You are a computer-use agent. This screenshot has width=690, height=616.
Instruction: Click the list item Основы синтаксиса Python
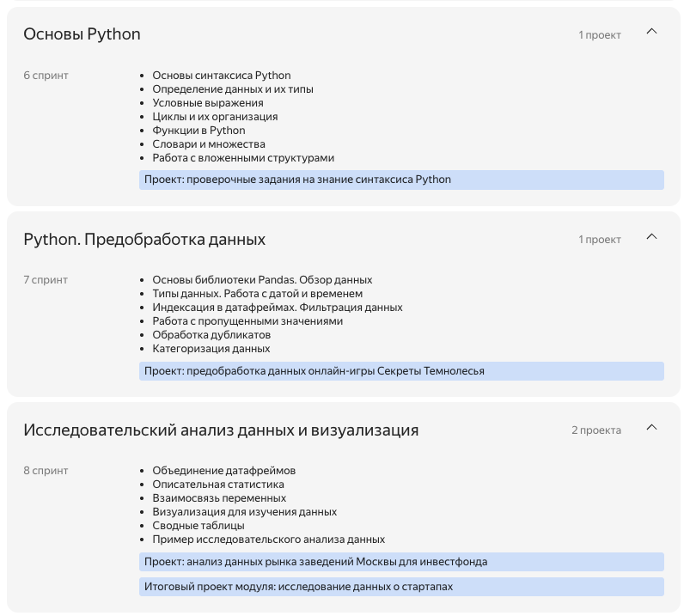[x=222, y=76]
